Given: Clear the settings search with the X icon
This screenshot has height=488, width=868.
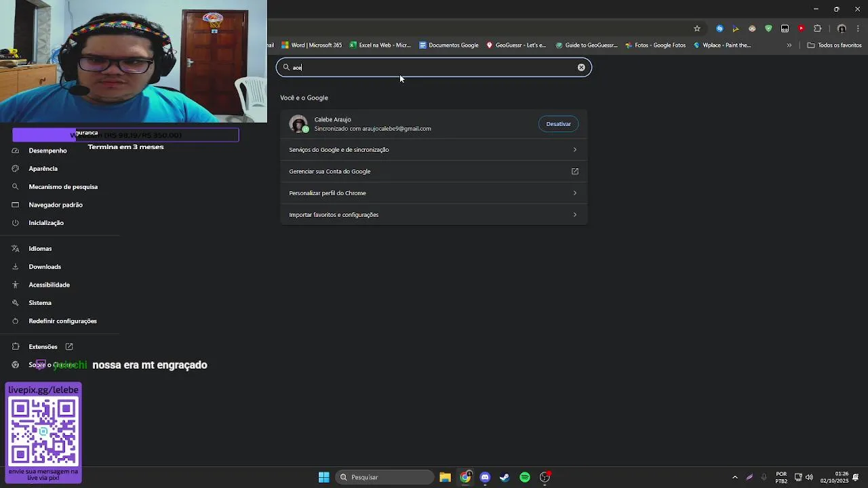Looking at the screenshot, I should [581, 67].
